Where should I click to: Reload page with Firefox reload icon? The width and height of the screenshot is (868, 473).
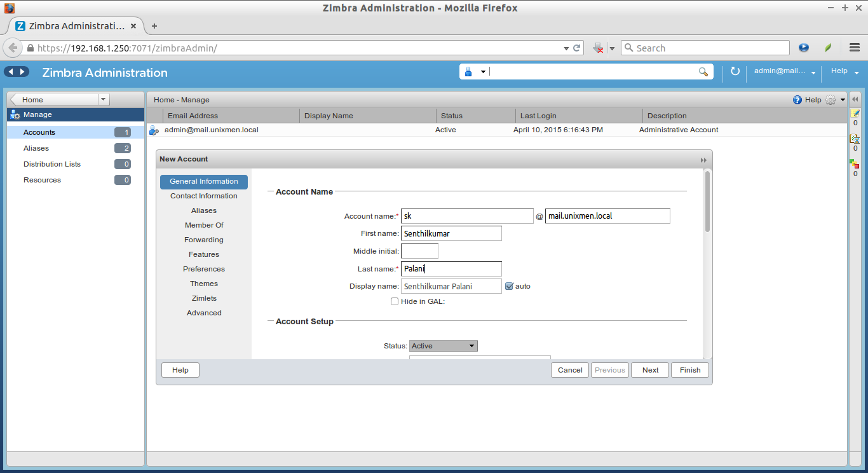(577, 48)
